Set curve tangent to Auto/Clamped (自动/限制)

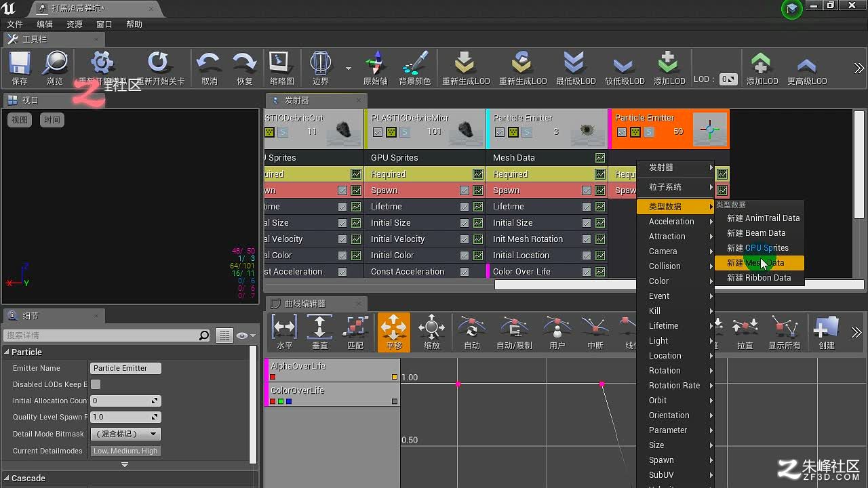click(514, 327)
